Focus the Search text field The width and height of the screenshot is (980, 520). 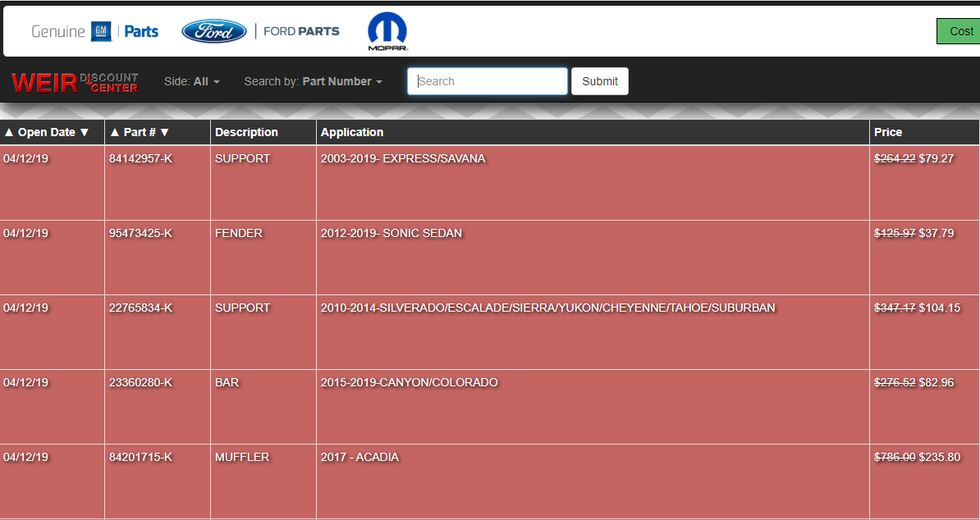pyautogui.click(x=488, y=81)
